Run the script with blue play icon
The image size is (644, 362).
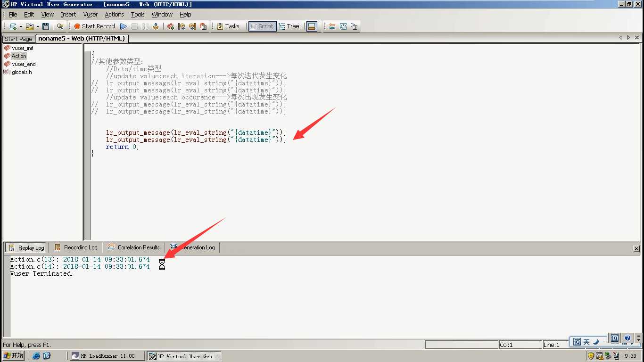[124, 26]
